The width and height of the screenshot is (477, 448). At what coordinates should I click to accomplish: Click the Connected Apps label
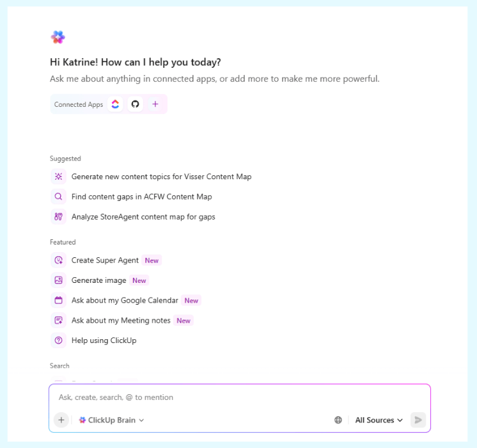pos(79,104)
